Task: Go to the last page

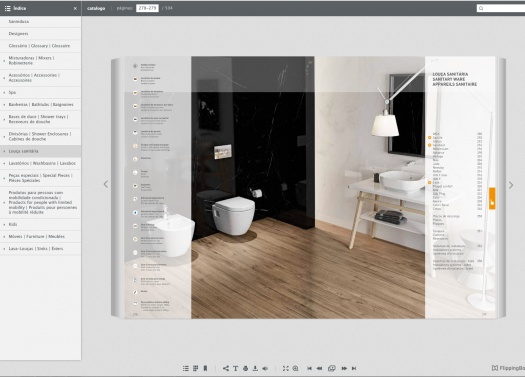Action: (x=354, y=368)
